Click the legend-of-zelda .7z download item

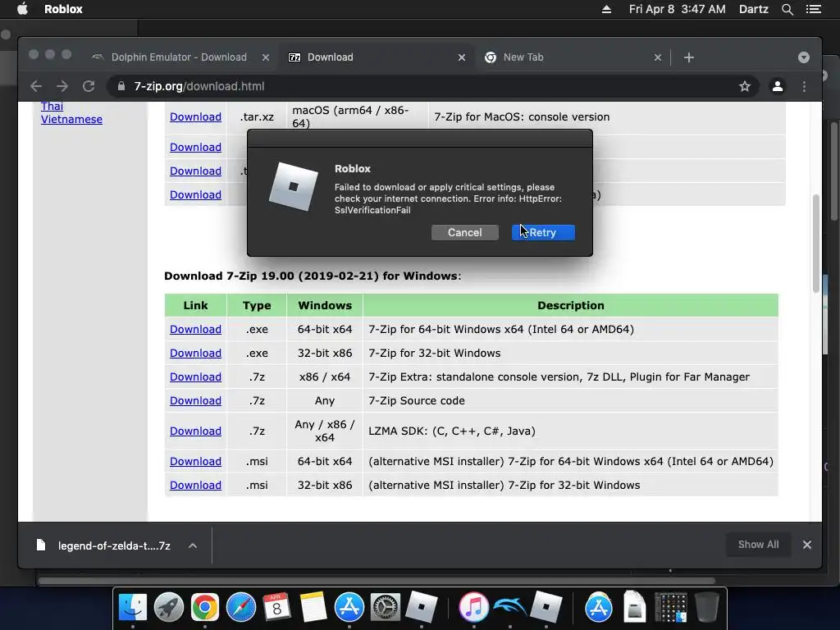tap(103, 546)
